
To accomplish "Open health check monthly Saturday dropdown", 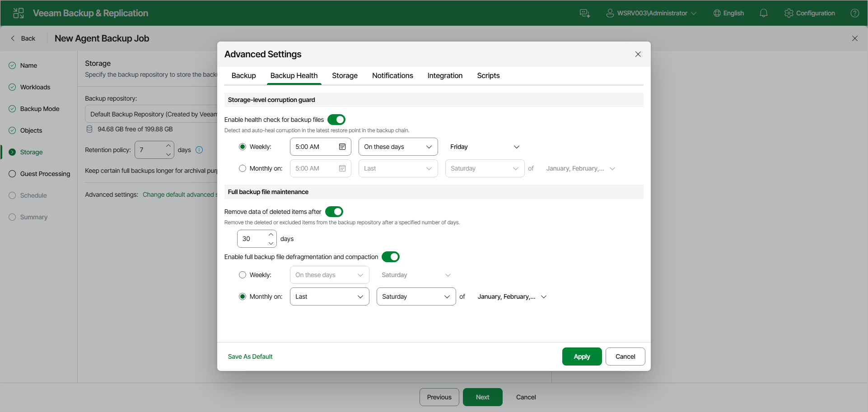I will 485,168.
